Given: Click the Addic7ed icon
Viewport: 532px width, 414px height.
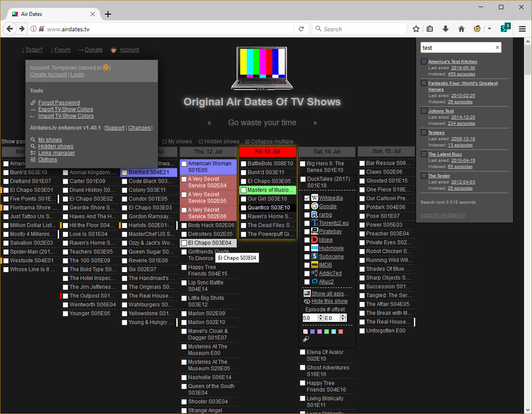Looking at the screenshot, I should 315,273.
